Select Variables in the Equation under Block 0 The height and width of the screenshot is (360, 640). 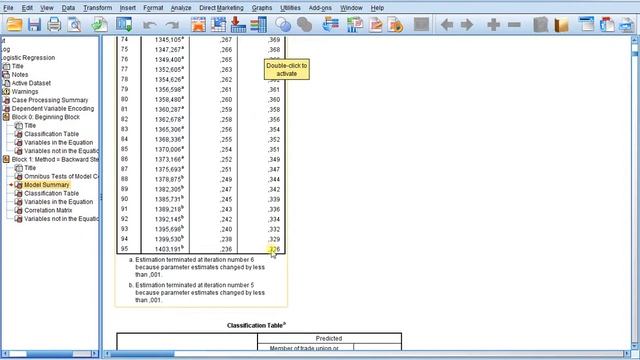click(x=58, y=142)
